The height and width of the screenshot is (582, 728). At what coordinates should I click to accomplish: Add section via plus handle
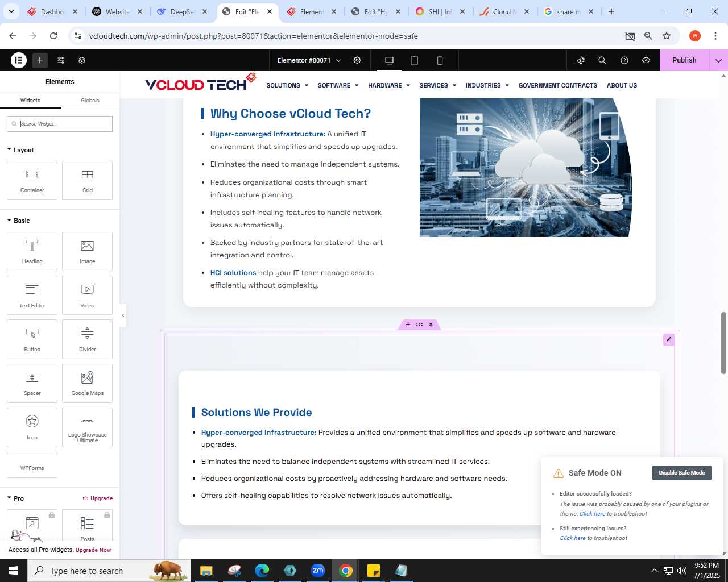pyautogui.click(x=408, y=325)
